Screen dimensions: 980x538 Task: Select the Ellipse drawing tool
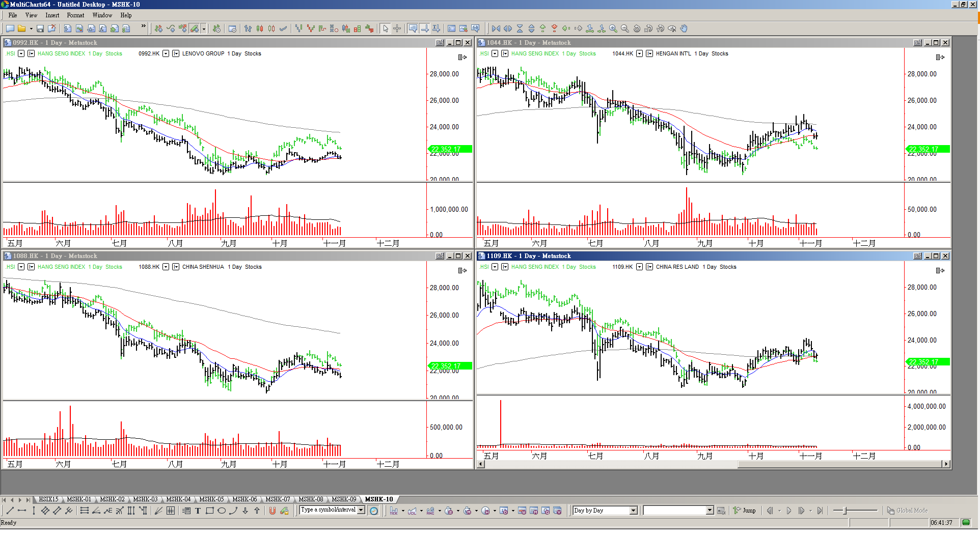222,511
